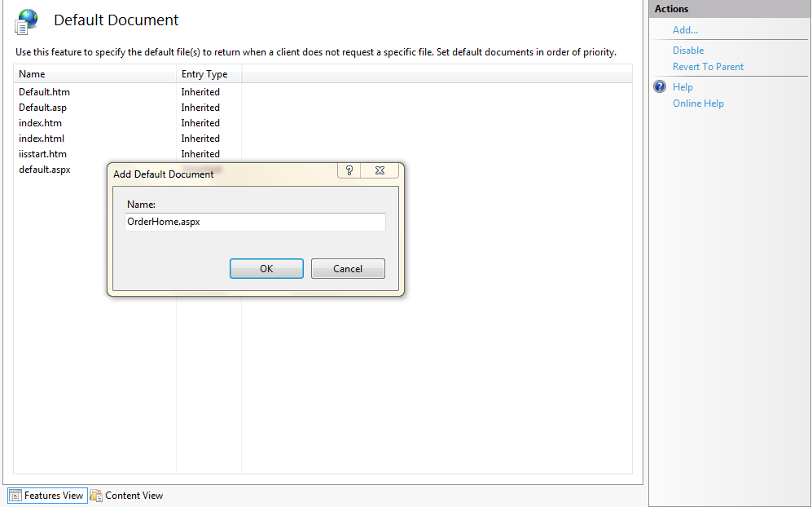Click the Content View folder icon
Image resolution: width=812 pixels, height=507 pixels.
97,495
